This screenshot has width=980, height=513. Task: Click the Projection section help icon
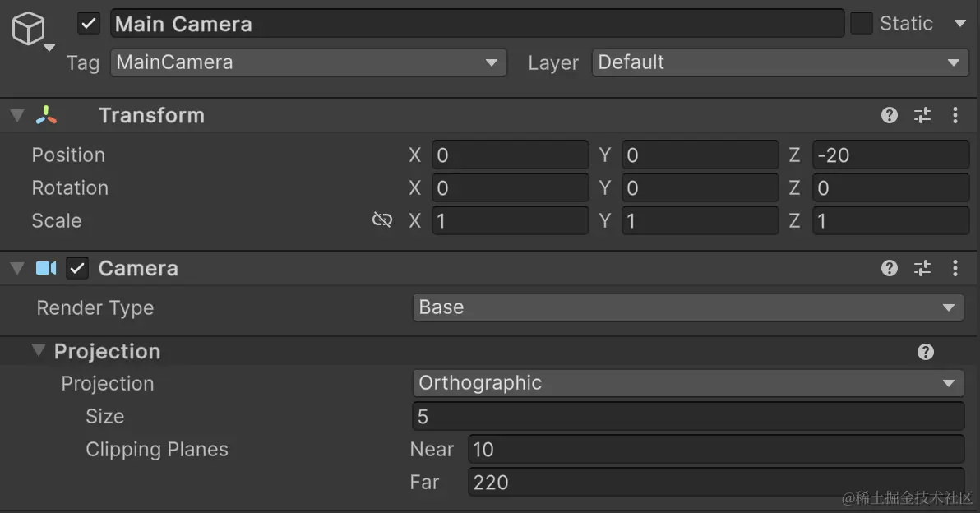pyautogui.click(x=926, y=352)
